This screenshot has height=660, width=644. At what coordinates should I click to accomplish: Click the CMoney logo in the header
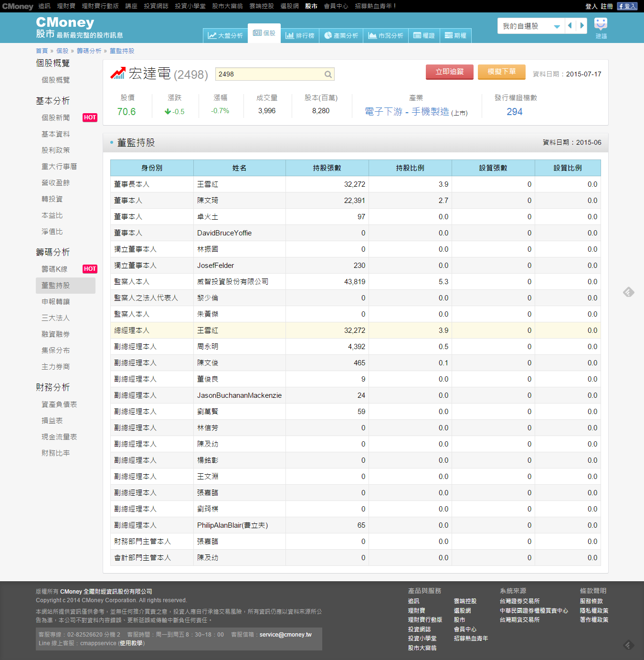coord(65,22)
